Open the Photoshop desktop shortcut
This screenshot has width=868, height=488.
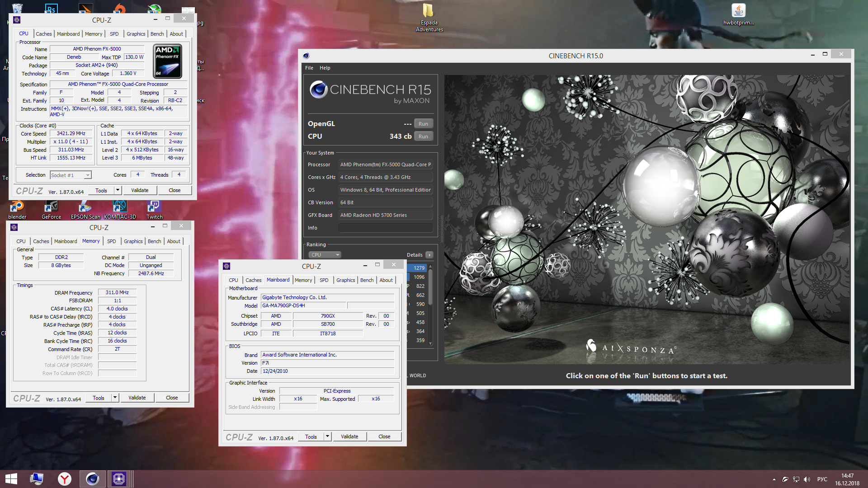pyautogui.click(x=51, y=8)
